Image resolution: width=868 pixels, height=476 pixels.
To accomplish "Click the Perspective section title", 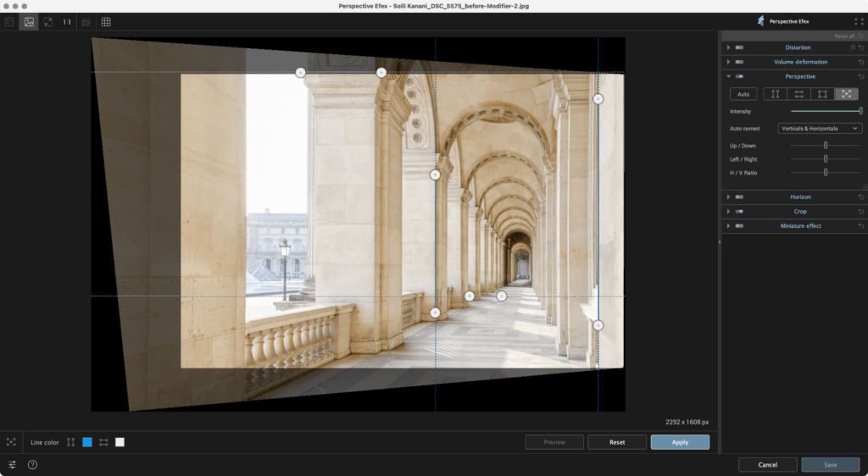I will coord(800,76).
